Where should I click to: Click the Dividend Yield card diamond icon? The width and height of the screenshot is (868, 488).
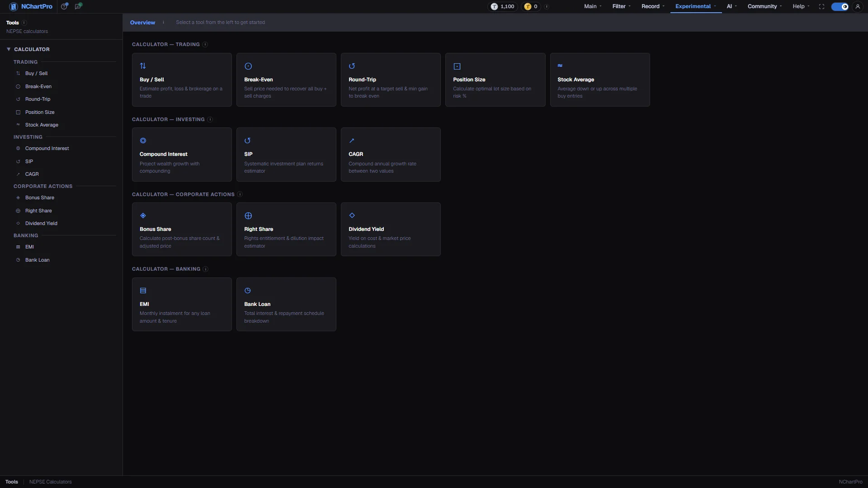pos(352,216)
